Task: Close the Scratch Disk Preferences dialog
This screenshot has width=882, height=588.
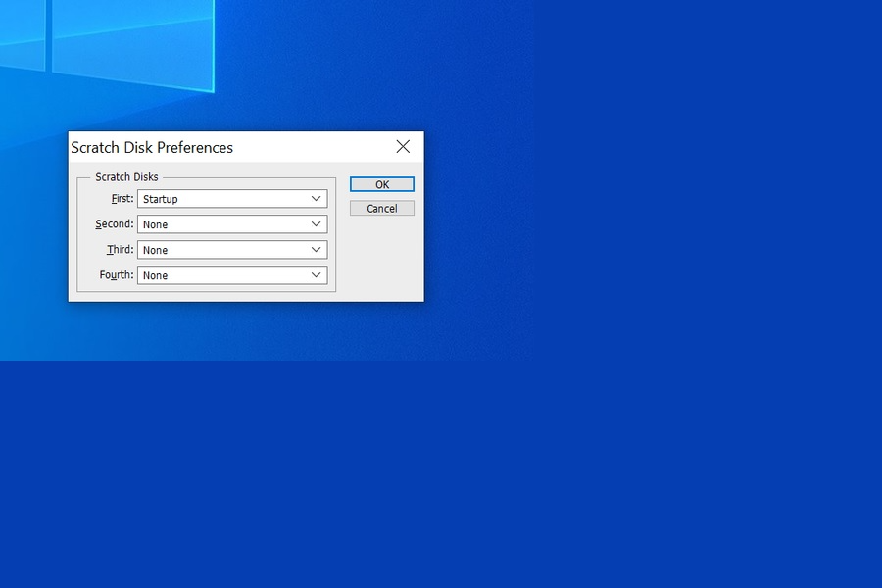Action: 403,147
